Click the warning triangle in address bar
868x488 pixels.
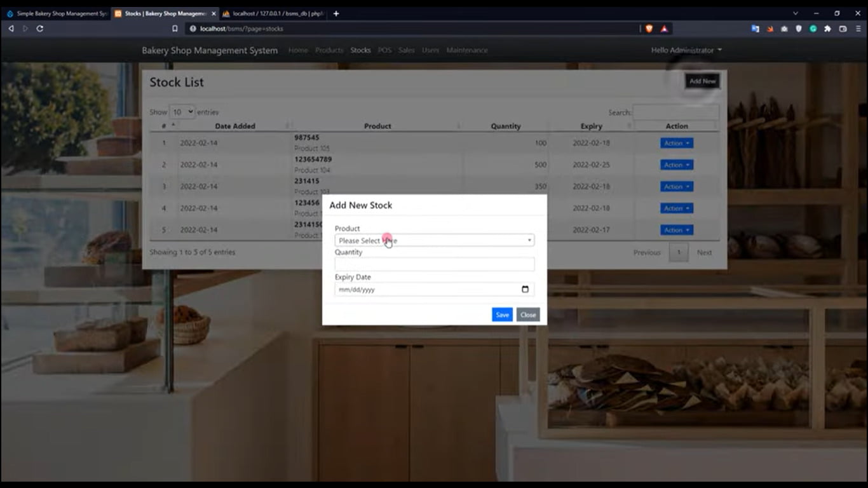coord(663,29)
